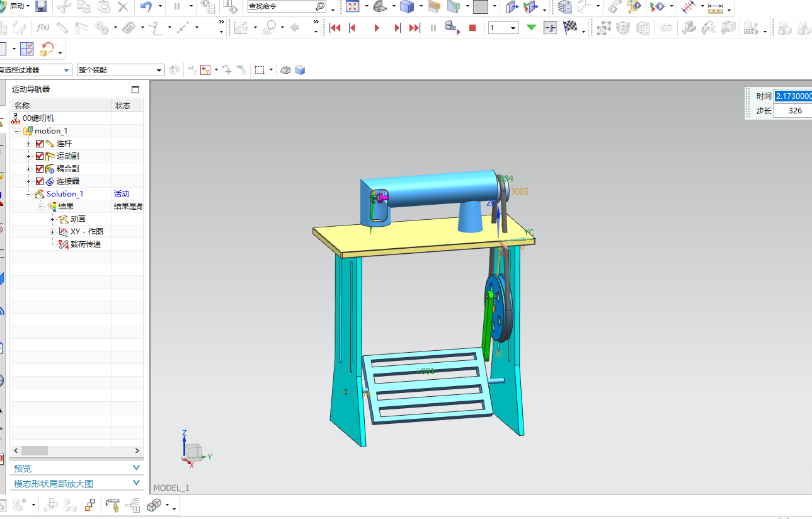
Task: Select Solution_1 in the navigator
Action: tap(64, 194)
